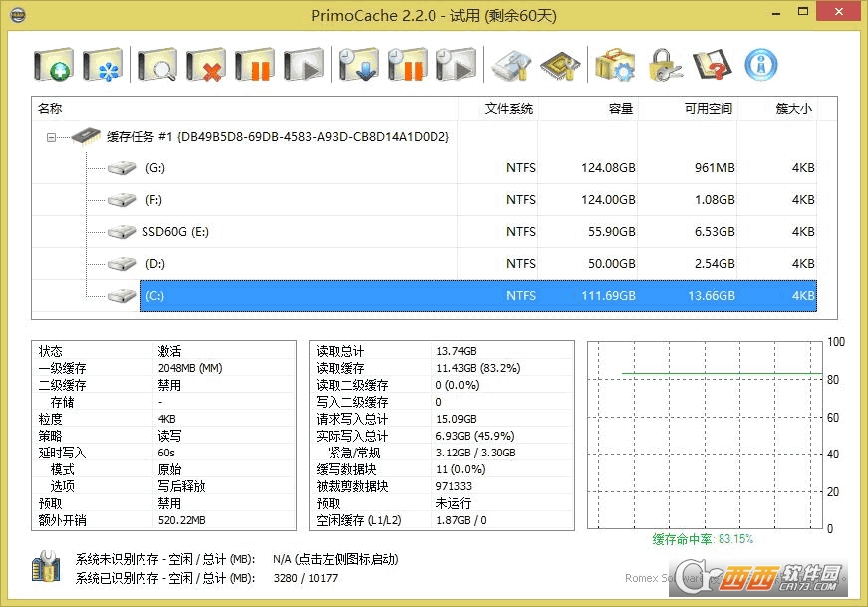Viewport: 868px width, 607px height.
Task: Open the View Cache Task magnifier icon
Action: [x=157, y=65]
